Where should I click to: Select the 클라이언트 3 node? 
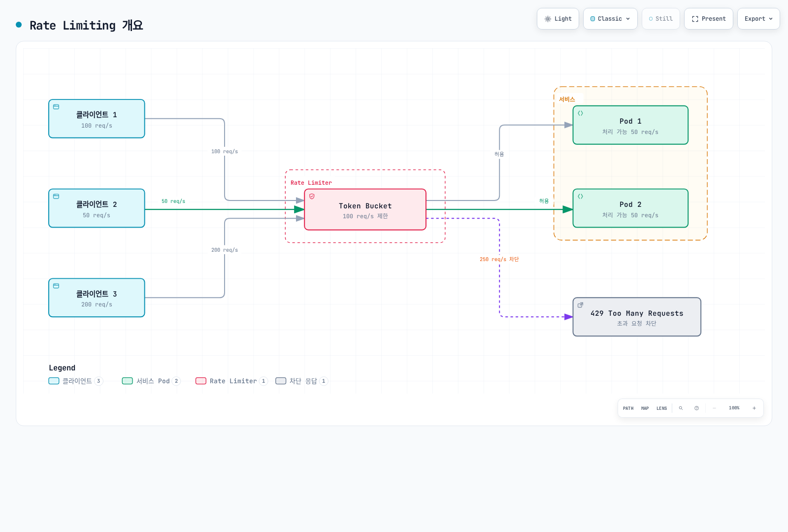[x=97, y=298]
